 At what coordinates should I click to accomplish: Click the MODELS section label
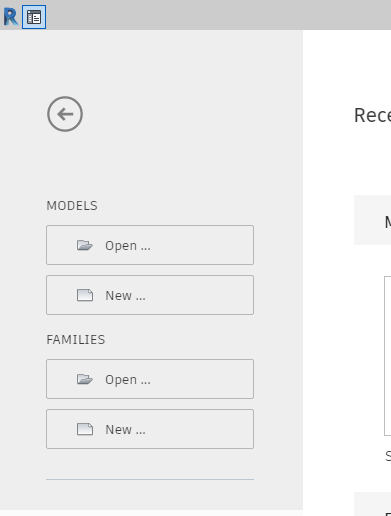click(72, 206)
